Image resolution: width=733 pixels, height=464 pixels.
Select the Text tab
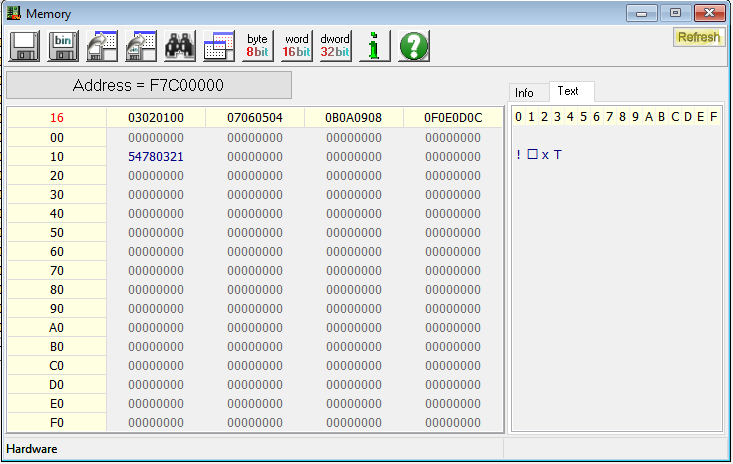point(568,91)
